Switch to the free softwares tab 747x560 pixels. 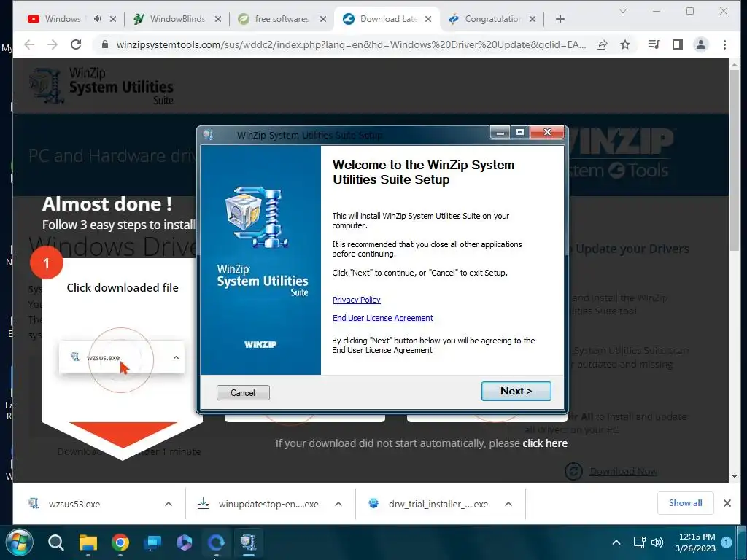[x=282, y=18]
